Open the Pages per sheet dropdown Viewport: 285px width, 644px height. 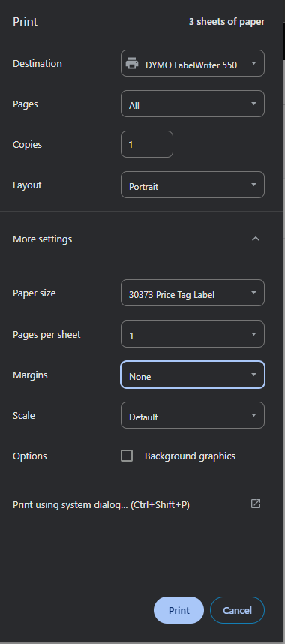[193, 334]
